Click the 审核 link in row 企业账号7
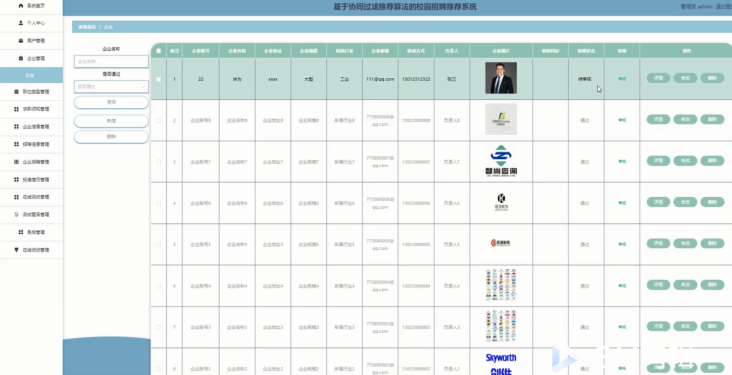732x375 pixels. point(622,162)
